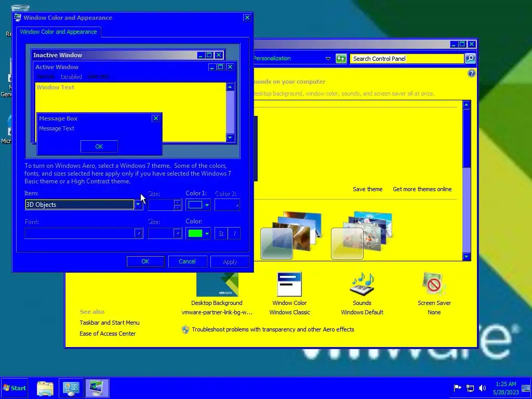
Task: Open the Screen Saver icon
Action: 434,284
